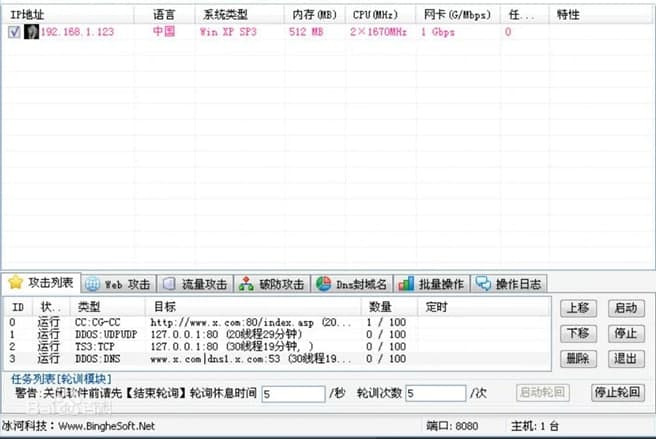Click the page icon on 流量攻击 tab
The height and width of the screenshot is (439, 656).
coord(169,284)
